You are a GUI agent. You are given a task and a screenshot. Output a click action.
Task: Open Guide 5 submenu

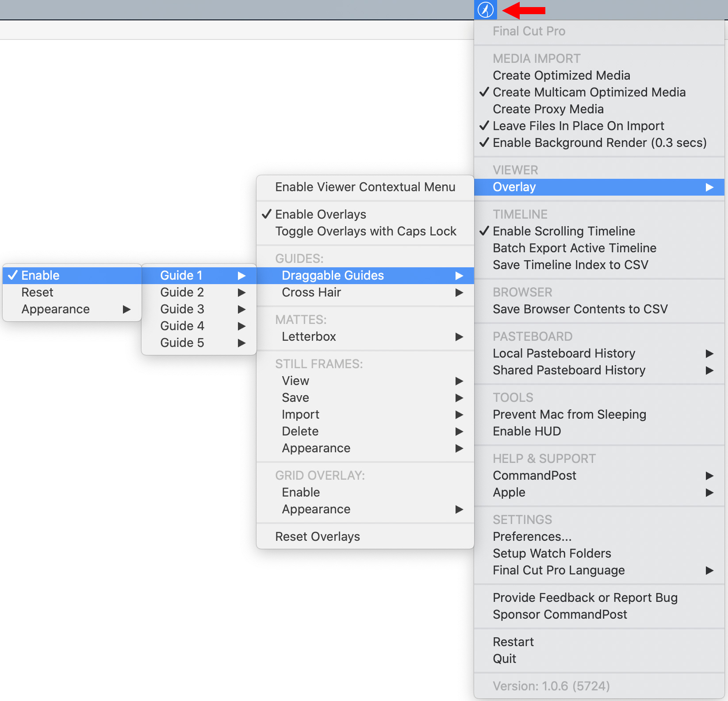pos(199,343)
